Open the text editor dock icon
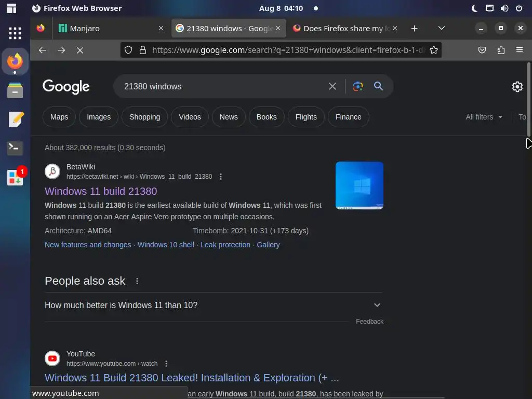Screen dimensions: 532x399 click(16, 119)
